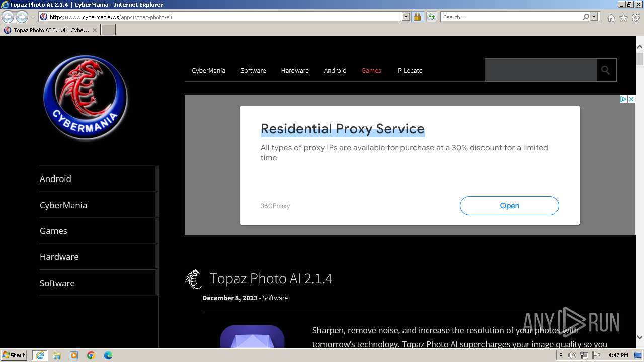Click the December 8, 2023 post date

tap(230, 298)
